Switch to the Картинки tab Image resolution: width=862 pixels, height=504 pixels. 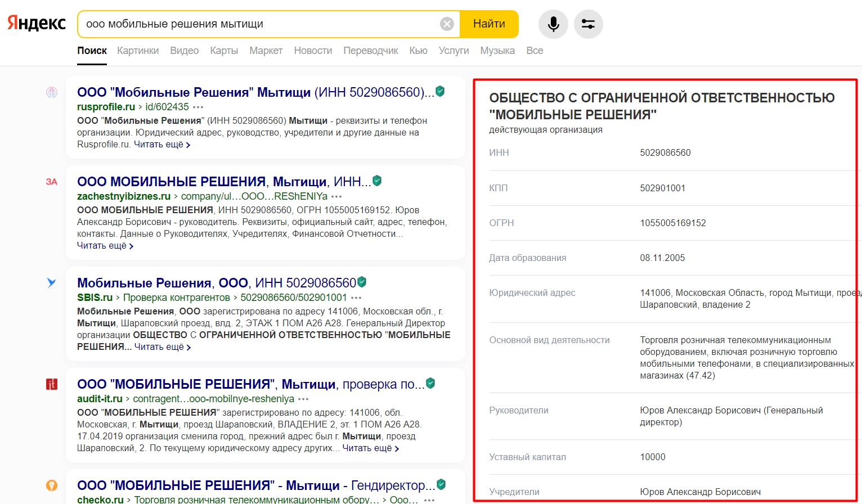(138, 51)
